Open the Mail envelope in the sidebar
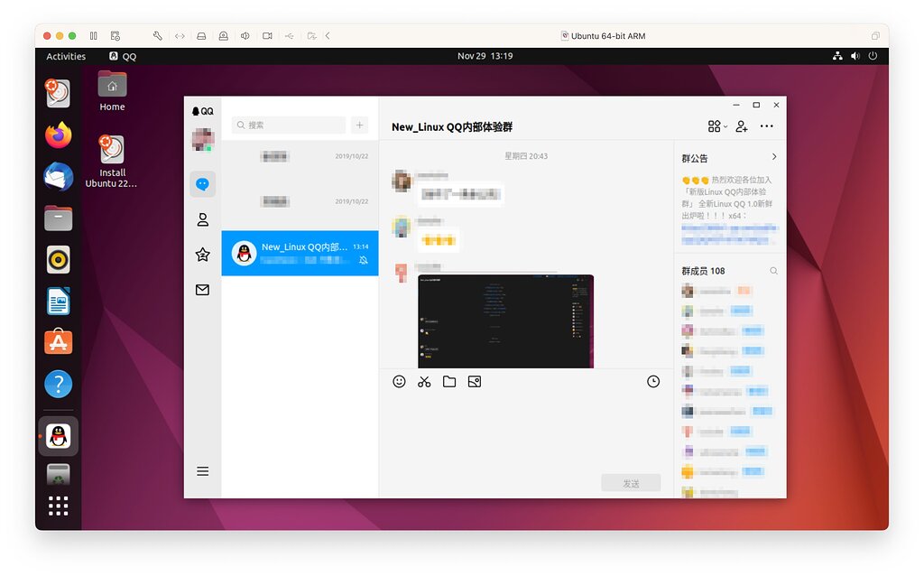 (x=202, y=290)
